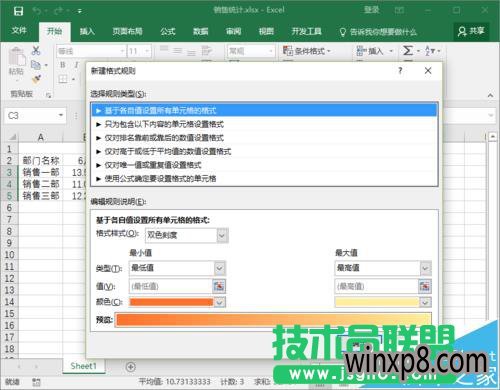Add a new sheet with plus icon
The width and height of the screenshot is (500, 390).
[131, 367]
